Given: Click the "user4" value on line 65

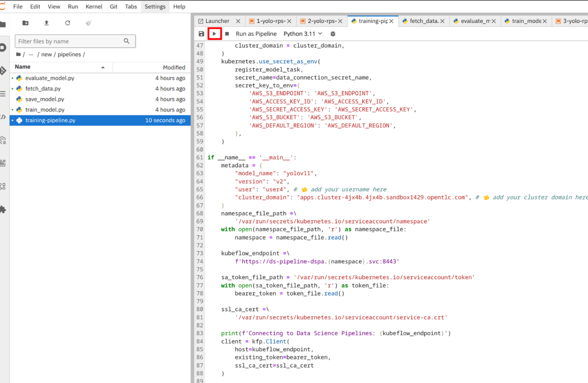Looking at the screenshot, I should coord(274,189).
